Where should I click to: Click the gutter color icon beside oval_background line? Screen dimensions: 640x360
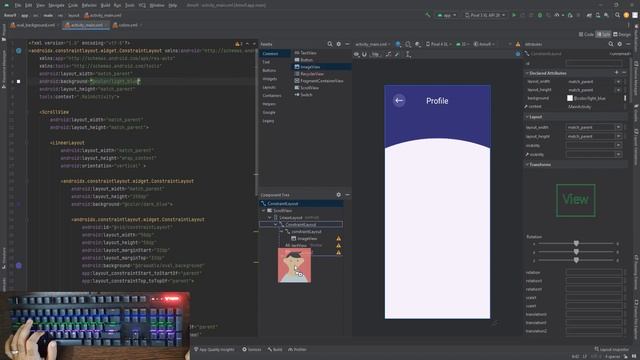pos(18,265)
